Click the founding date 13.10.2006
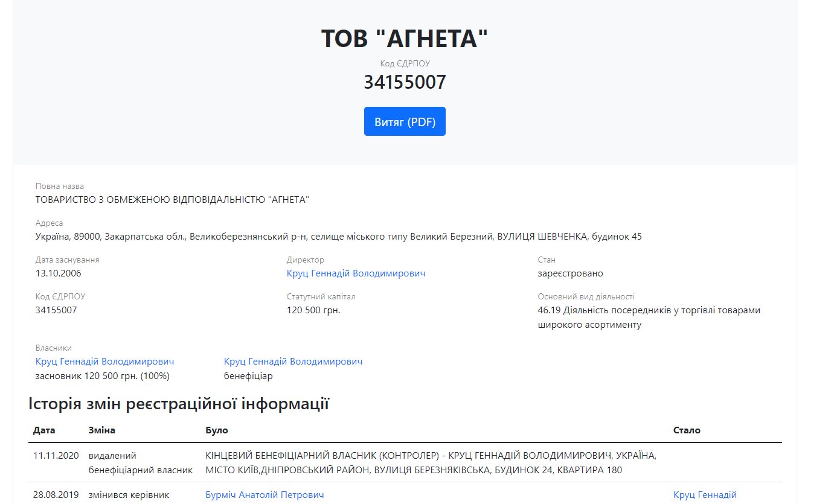 tap(59, 273)
